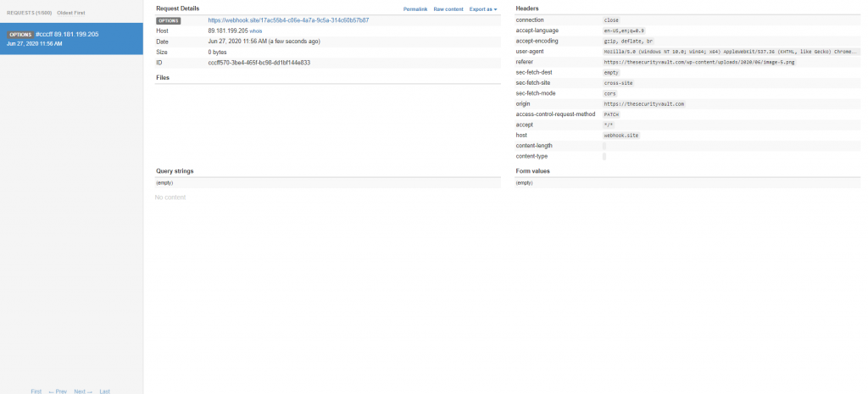Toggle Oldest First sort order
Image resolution: width=868 pixels, height=394 pixels.
click(71, 13)
